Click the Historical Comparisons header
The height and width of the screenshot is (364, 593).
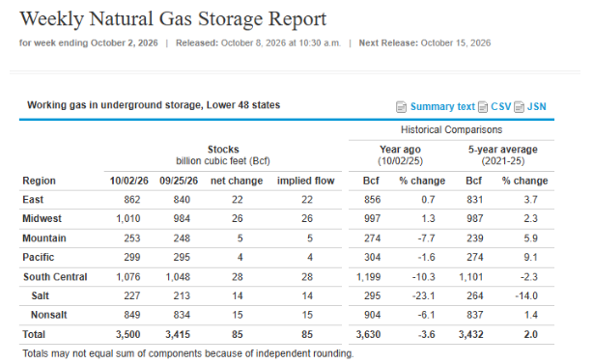pyautogui.click(x=451, y=129)
